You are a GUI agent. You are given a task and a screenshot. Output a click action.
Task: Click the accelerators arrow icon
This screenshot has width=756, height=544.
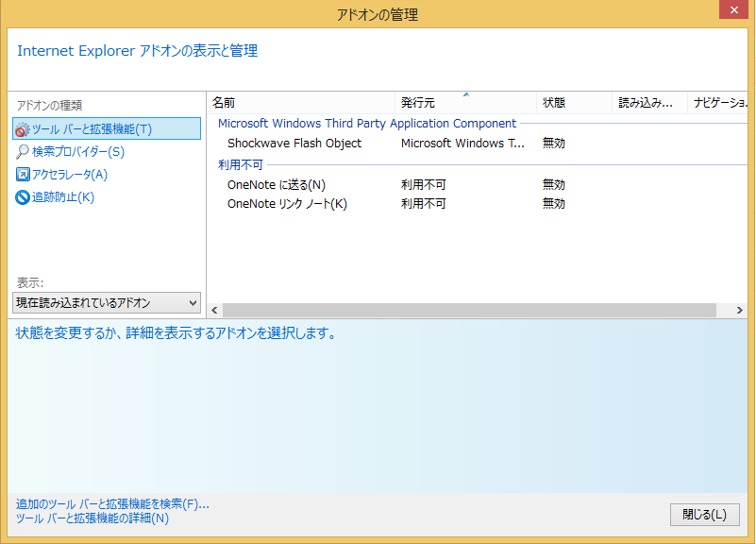click(x=22, y=174)
